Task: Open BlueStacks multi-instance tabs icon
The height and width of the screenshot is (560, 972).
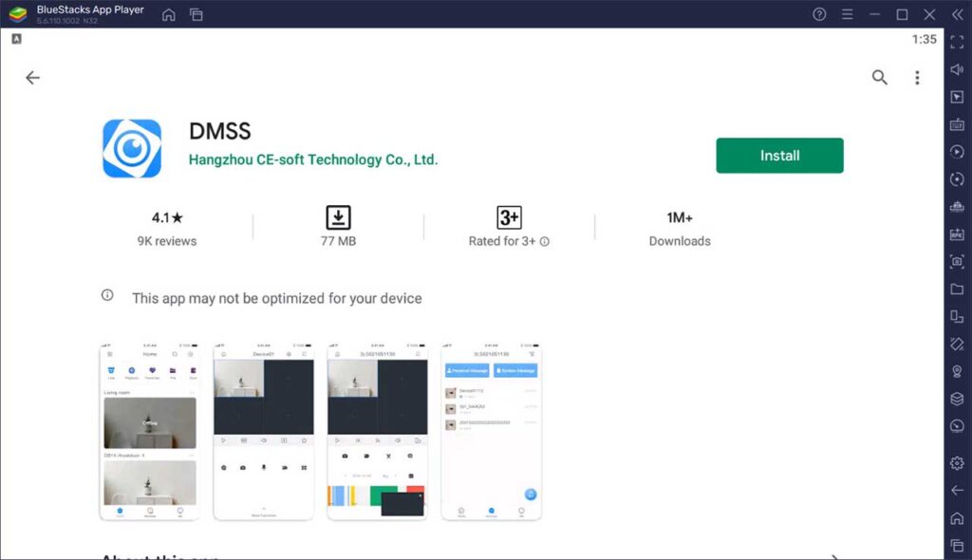Action: point(196,14)
